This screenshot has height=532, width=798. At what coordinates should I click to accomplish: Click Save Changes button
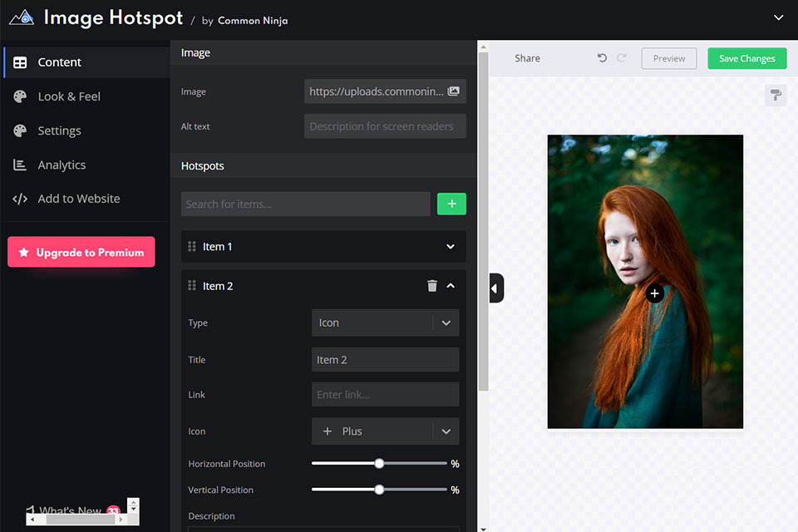[746, 58]
